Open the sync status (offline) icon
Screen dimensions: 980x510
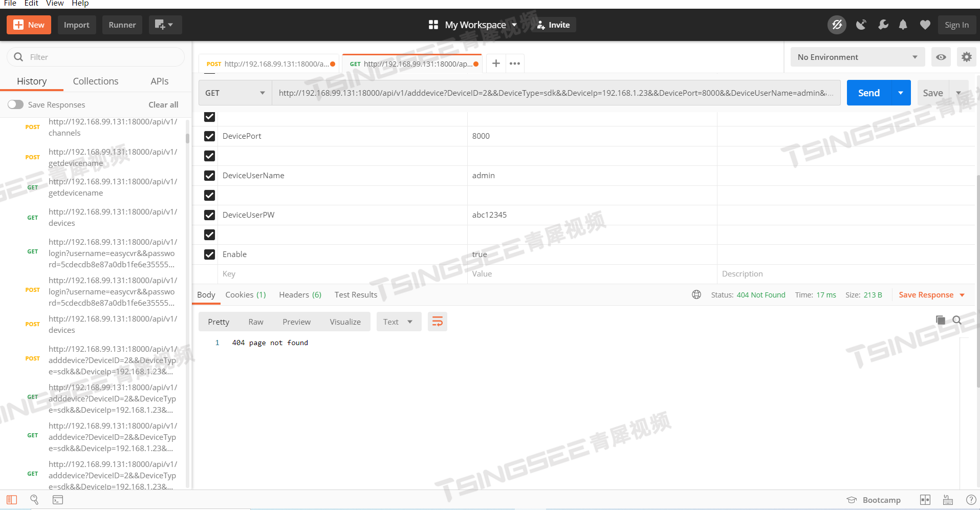click(x=837, y=25)
